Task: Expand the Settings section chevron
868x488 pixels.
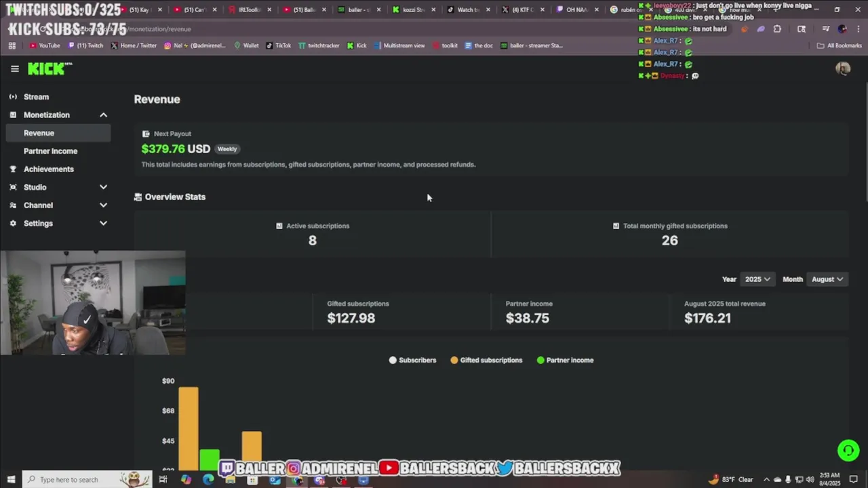Action: pos(104,224)
